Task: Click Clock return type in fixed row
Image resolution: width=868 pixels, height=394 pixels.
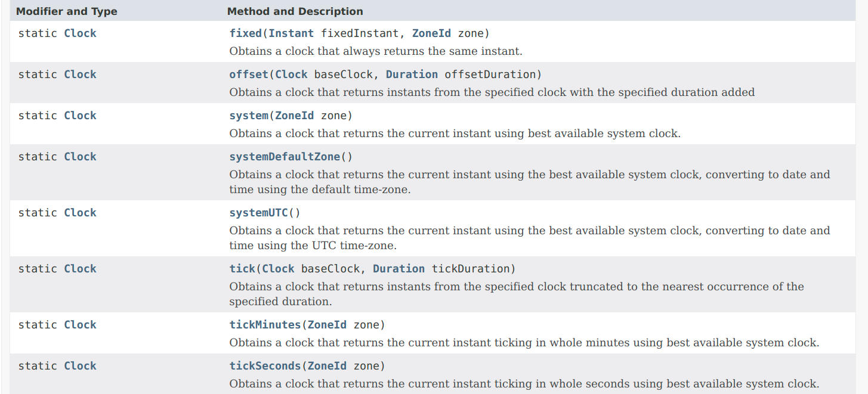Action: pos(80,33)
